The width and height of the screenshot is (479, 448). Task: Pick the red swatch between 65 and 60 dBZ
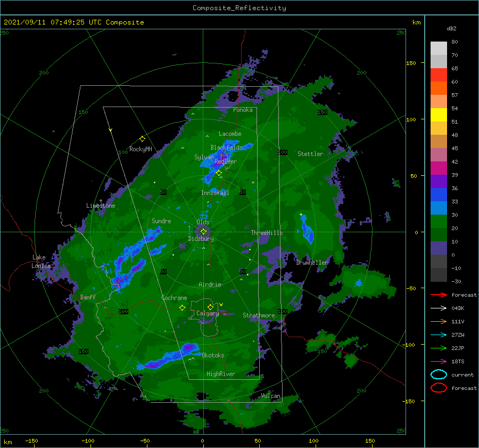point(439,75)
